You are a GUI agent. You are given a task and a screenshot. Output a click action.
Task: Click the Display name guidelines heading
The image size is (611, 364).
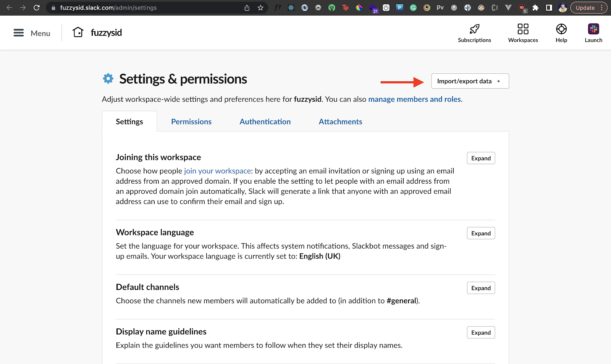[161, 332]
